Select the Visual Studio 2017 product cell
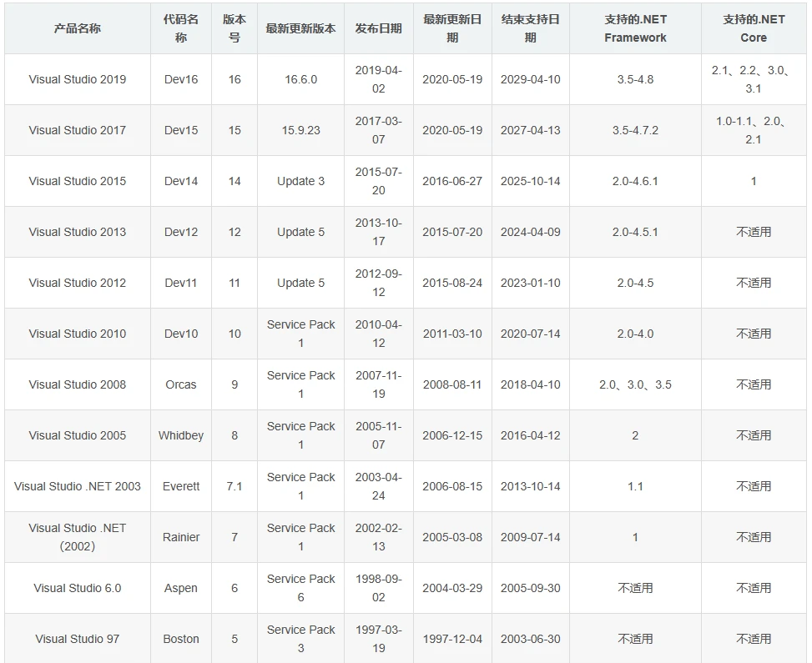 (x=78, y=130)
